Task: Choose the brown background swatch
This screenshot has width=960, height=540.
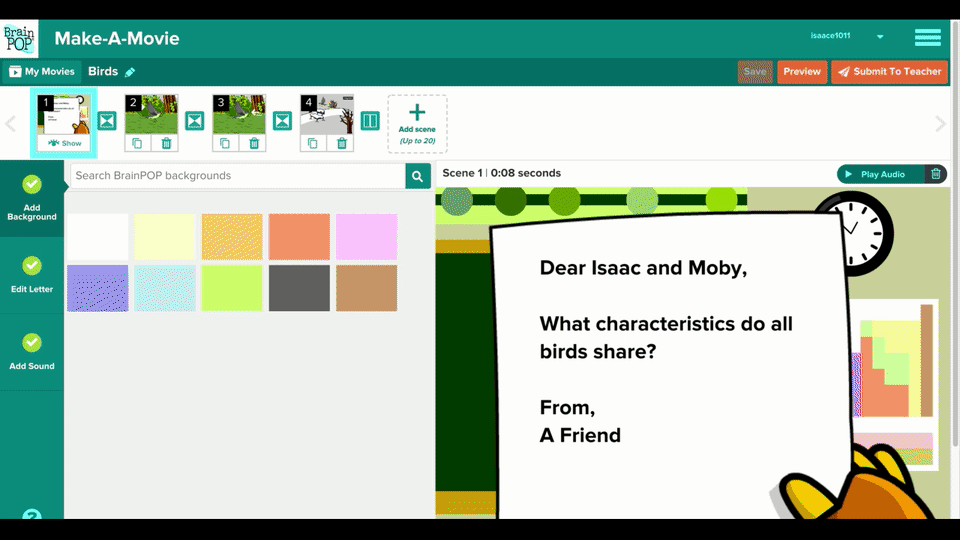Action: pyautogui.click(x=367, y=288)
